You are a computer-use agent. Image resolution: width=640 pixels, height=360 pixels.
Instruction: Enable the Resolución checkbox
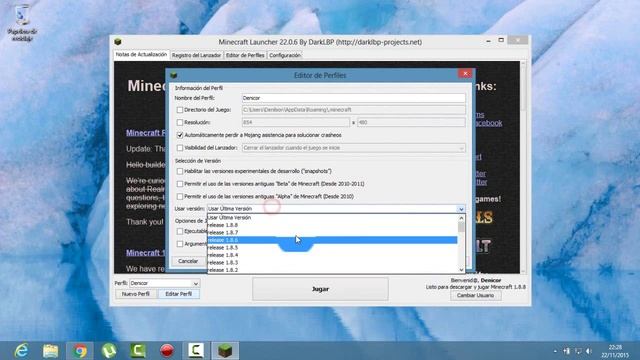click(180, 122)
